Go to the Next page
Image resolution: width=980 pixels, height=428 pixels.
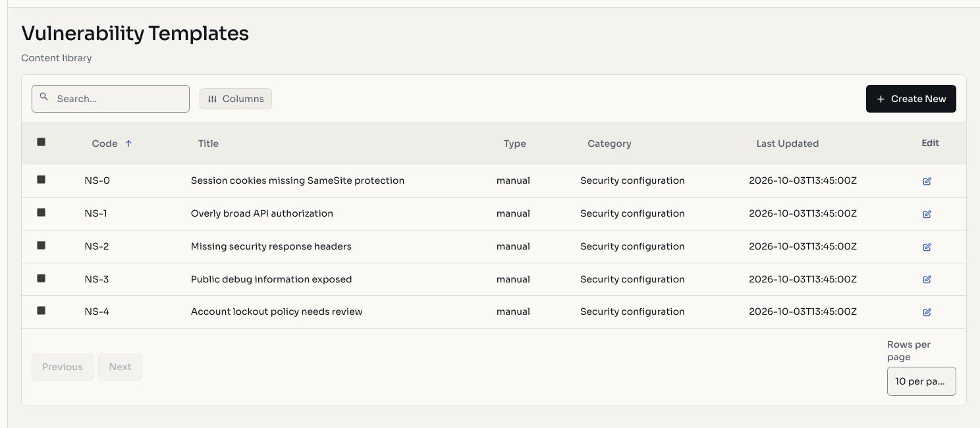point(120,367)
